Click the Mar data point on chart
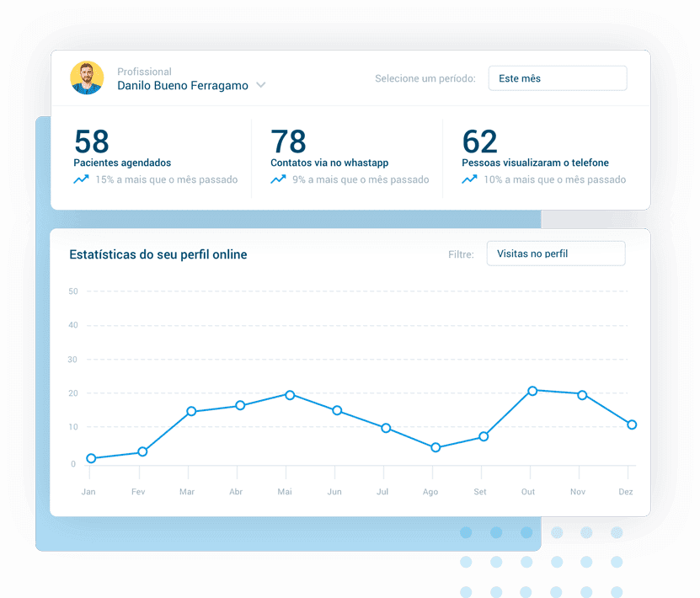The image size is (700, 598). (x=191, y=411)
